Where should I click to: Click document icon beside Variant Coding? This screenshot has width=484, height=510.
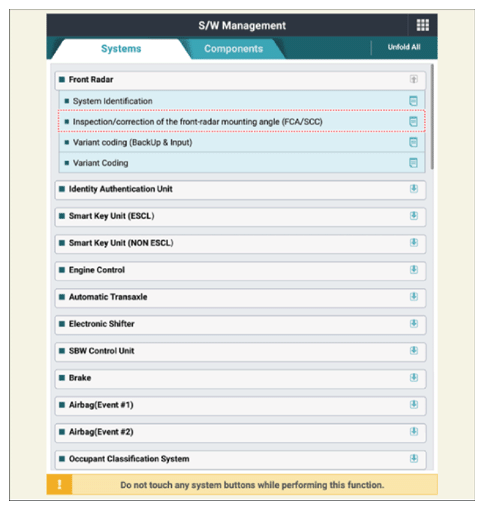pyautogui.click(x=413, y=163)
